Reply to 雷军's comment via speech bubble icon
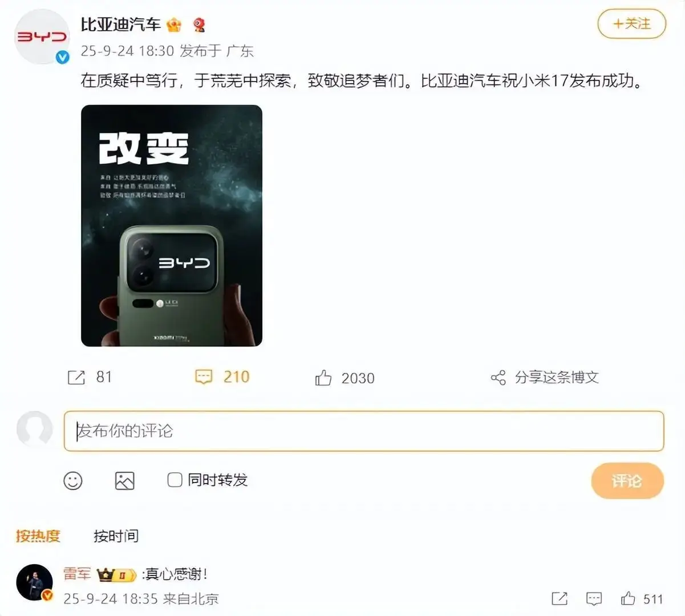This screenshot has height=616, width=685. tap(594, 598)
